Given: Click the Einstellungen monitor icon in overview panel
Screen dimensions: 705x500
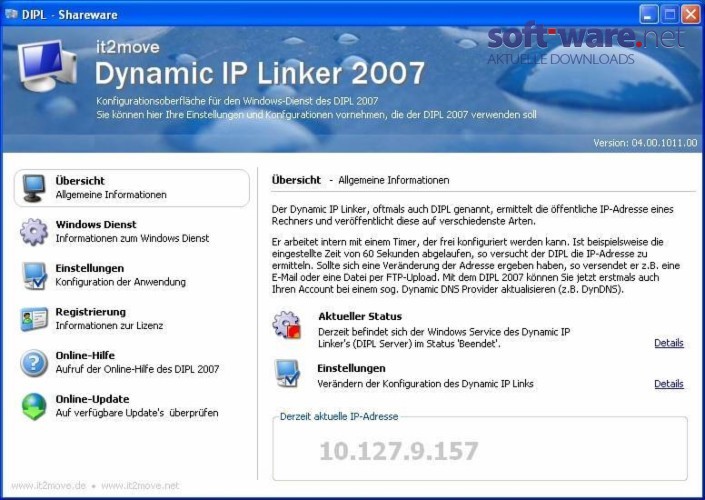Looking at the screenshot, I should [287, 373].
